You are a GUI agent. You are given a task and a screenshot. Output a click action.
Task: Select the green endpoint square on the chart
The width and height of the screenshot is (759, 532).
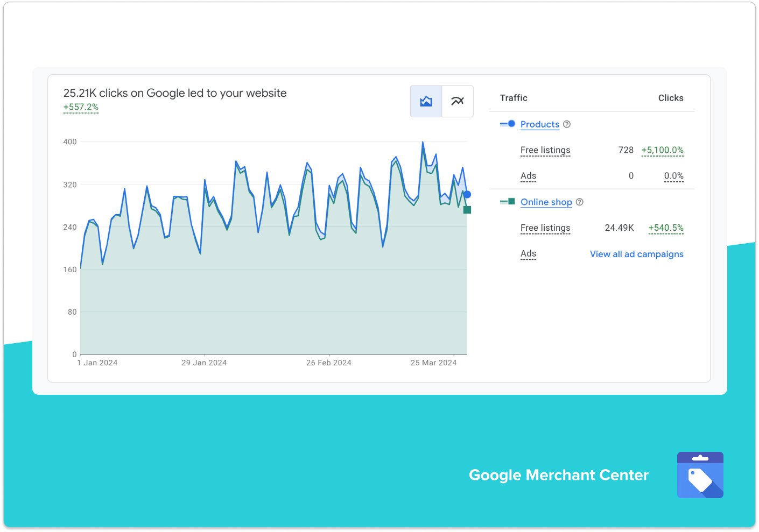(466, 210)
